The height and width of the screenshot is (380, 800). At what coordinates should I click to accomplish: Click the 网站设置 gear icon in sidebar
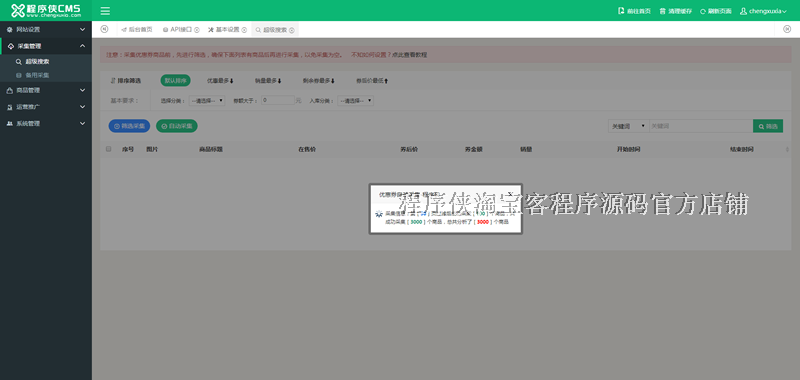10,30
